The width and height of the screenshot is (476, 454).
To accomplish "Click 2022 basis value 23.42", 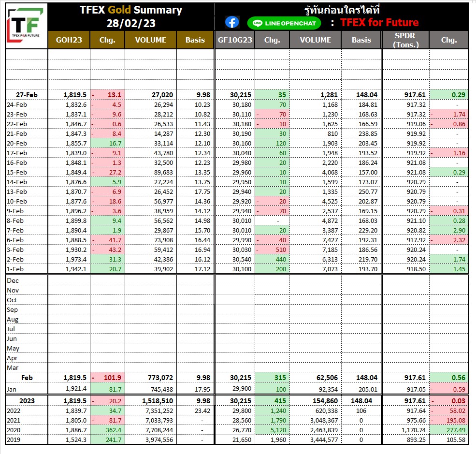I will click(x=202, y=410).
